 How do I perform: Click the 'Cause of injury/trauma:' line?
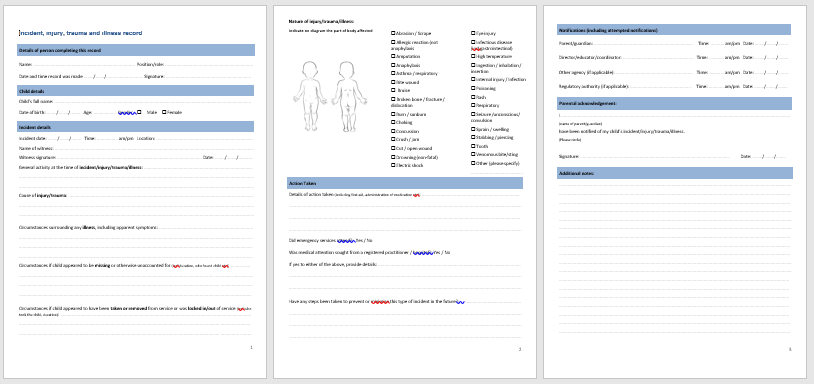pos(135,196)
